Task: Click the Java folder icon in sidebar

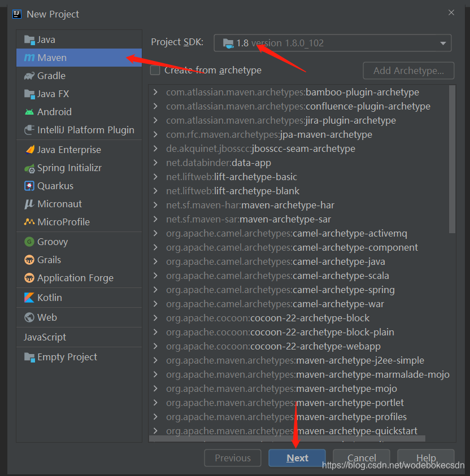Action: [x=29, y=40]
